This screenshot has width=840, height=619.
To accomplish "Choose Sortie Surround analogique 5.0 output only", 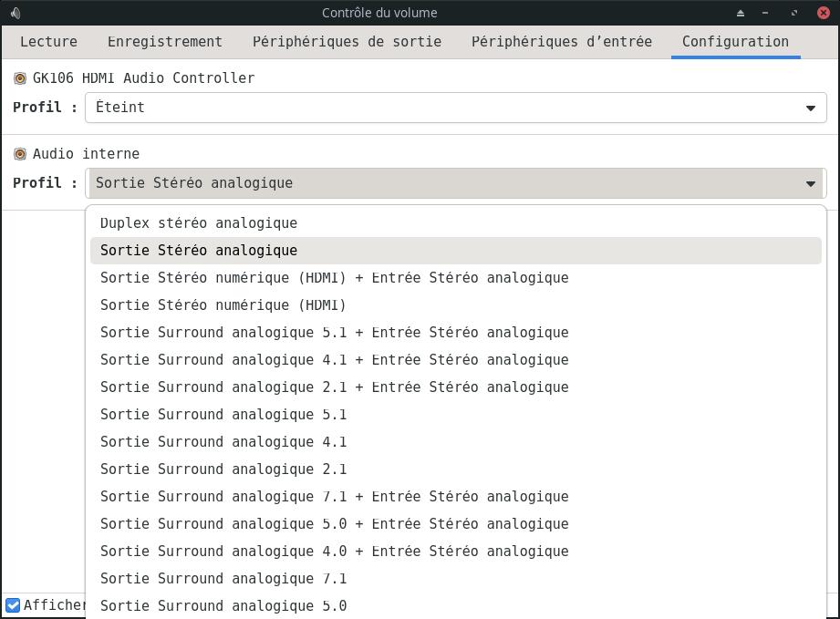I will pos(456,605).
